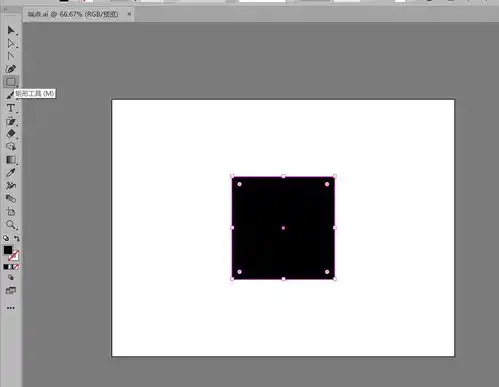Open the Edit Toolbar three-dots menu
Image resolution: width=499 pixels, height=387 pixels.
[11, 308]
